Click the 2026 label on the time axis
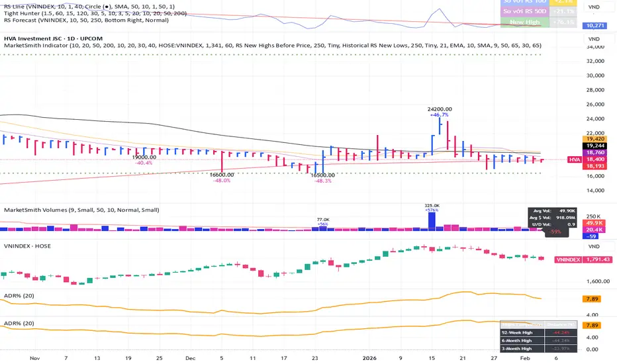This screenshot has width=617, height=364. coord(369,358)
